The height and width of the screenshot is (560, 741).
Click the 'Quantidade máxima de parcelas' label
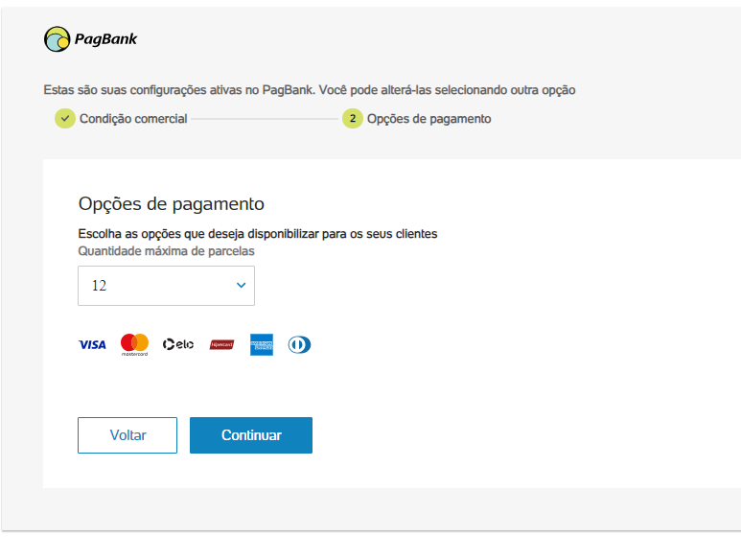pyautogui.click(x=167, y=251)
